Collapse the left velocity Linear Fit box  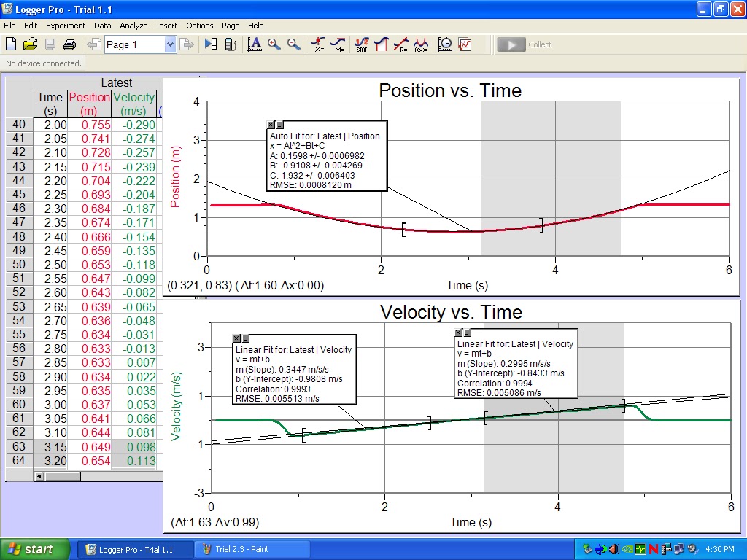click(x=245, y=338)
